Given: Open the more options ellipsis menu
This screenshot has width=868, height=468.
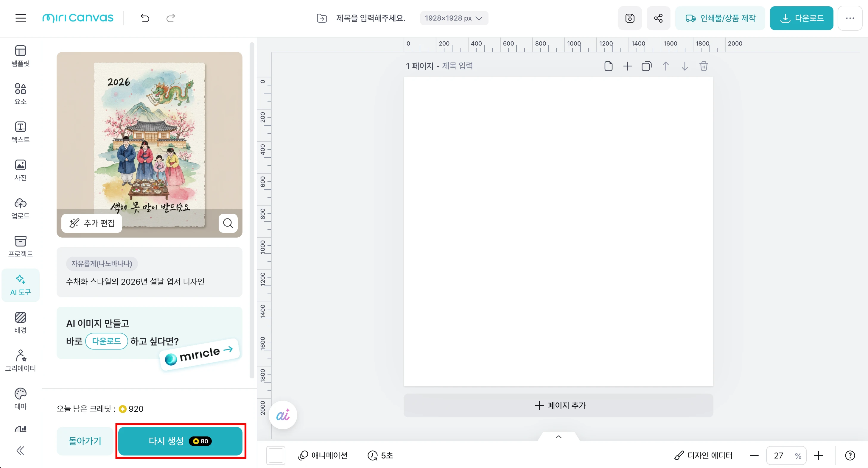Looking at the screenshot, I should click(x=850, y=18).
